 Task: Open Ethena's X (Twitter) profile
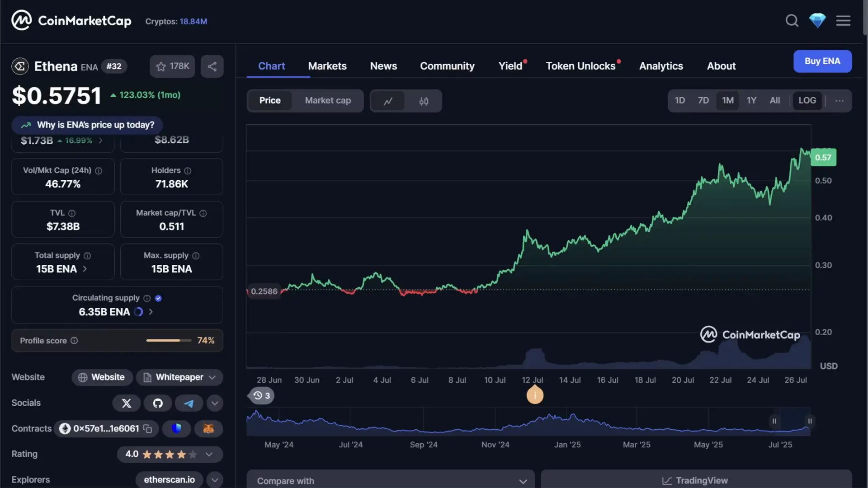[x=126, y=403]
